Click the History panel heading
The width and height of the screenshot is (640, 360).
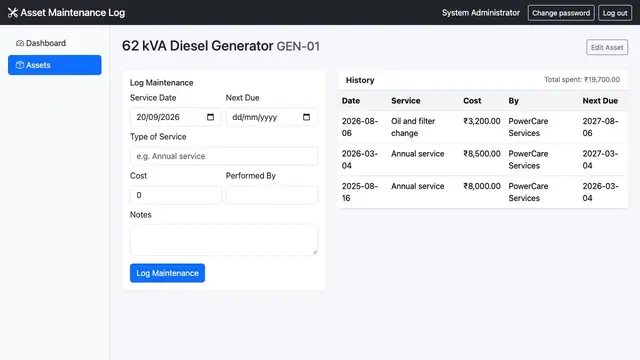coord(360,80)
